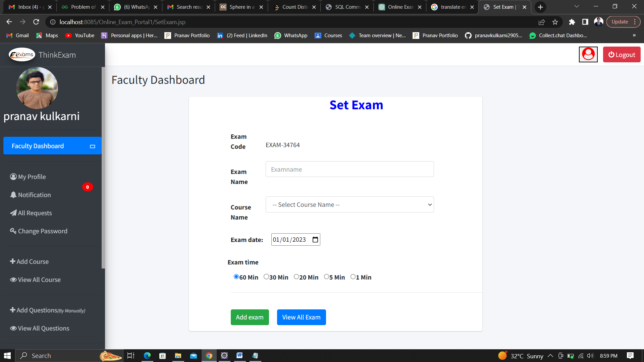Open Change Password key item
The width and height of the screenshot is (644, 362).
(39, 231)
